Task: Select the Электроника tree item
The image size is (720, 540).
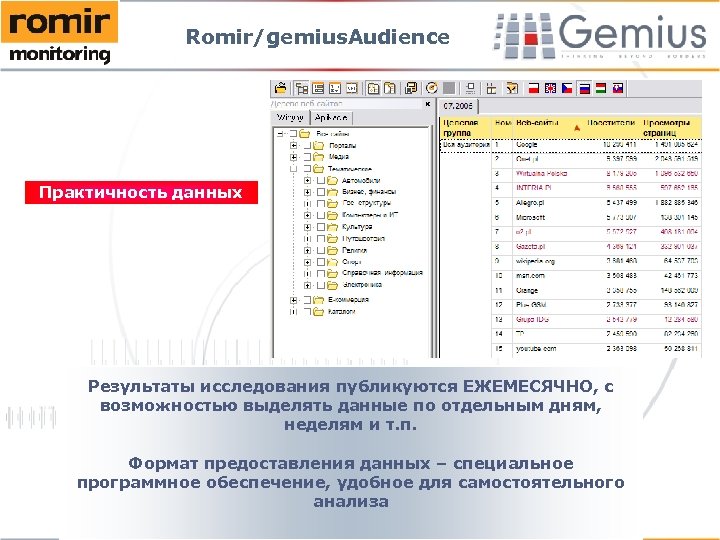Action: coord(362,285)
